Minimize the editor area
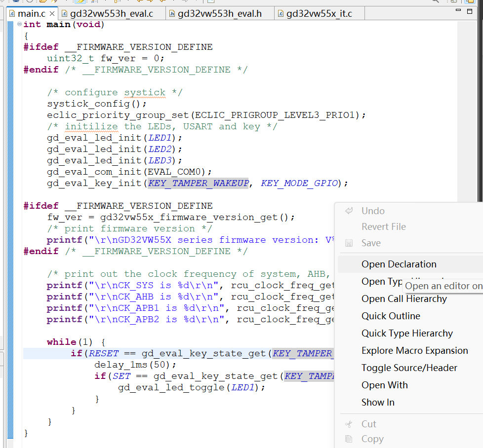The image size is (483, 448). coord(458,10)
